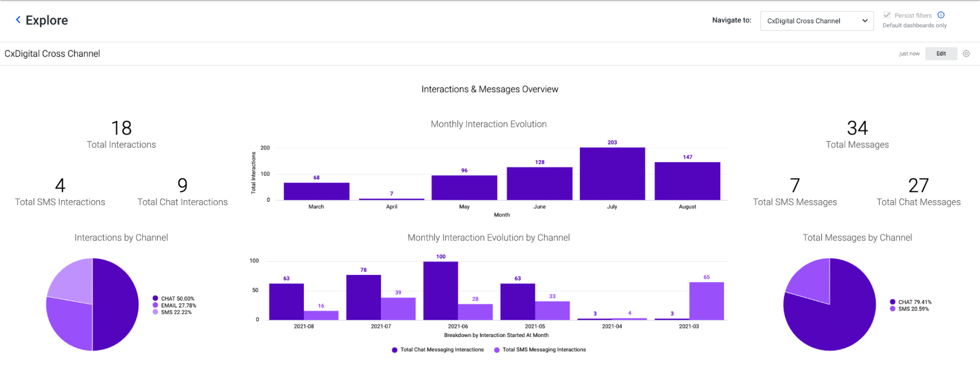Click the March bar in Monthly Interaction Evolution
Image resolution: width=980 pixels, height=385 pixels.
(316, 191)
